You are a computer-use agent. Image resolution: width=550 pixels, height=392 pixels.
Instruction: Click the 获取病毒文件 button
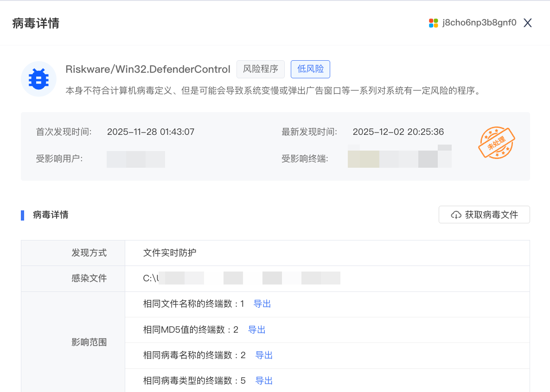484,215
